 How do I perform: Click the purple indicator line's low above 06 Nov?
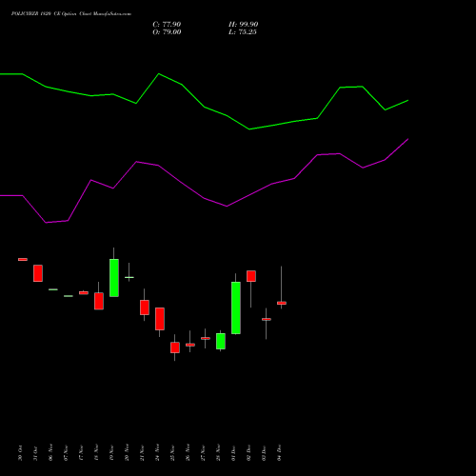(x=47, y=223)
